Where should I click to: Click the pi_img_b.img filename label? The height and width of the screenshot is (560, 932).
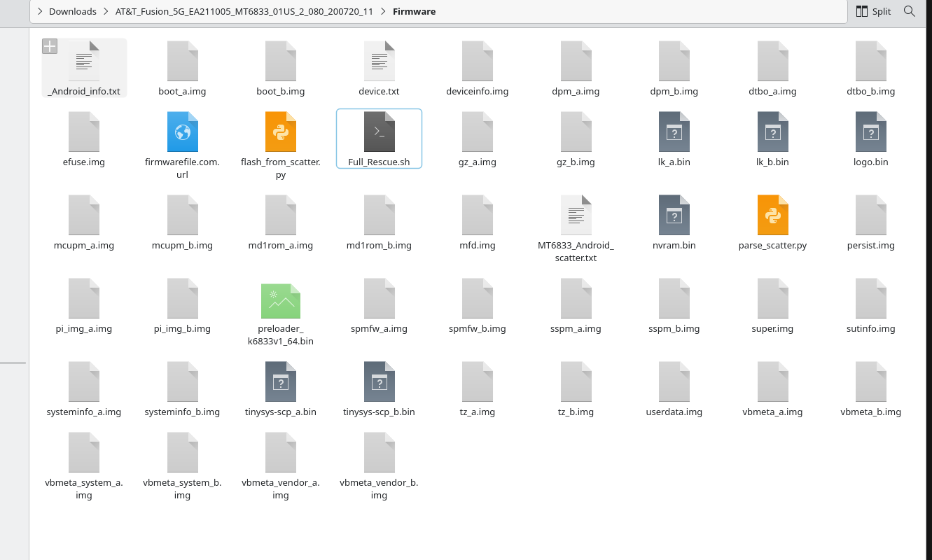coord(182,328)
